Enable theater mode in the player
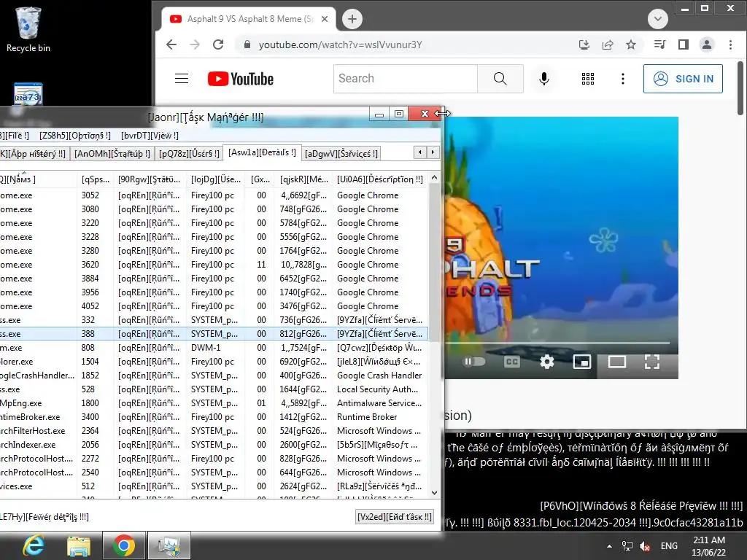Image resolution: width=747 pixels, height=560 pixels. pos(617,362)
